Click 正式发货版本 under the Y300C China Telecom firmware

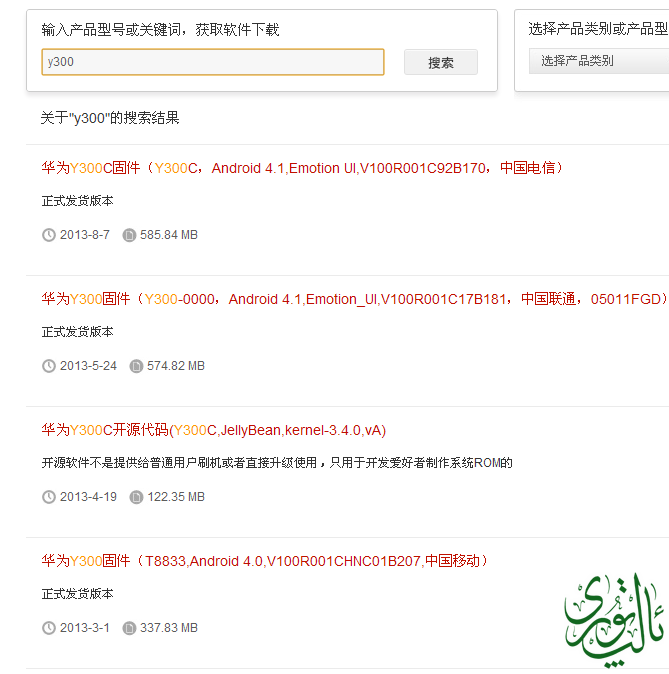click(x=77, y=201)
